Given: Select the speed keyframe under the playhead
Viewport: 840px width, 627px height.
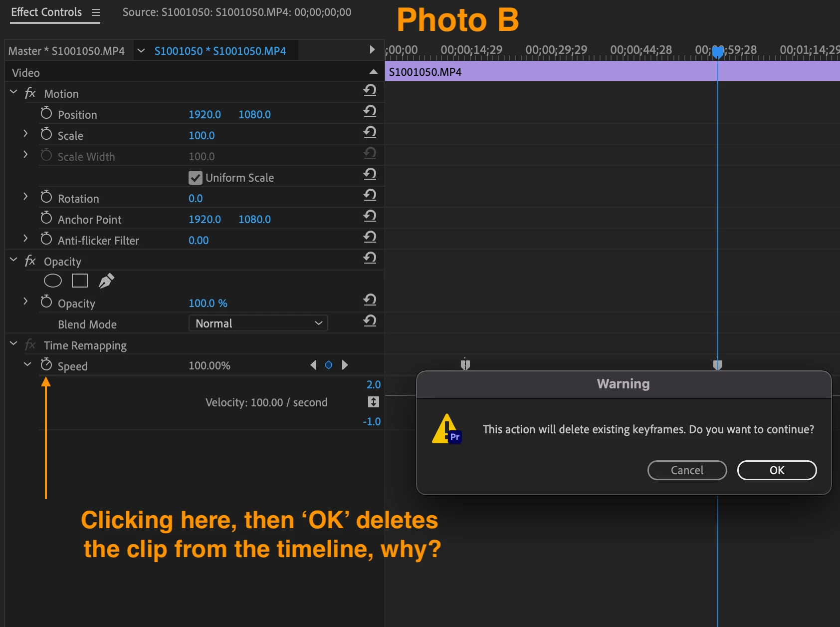Looking at the screenshot, I should 718,365.
